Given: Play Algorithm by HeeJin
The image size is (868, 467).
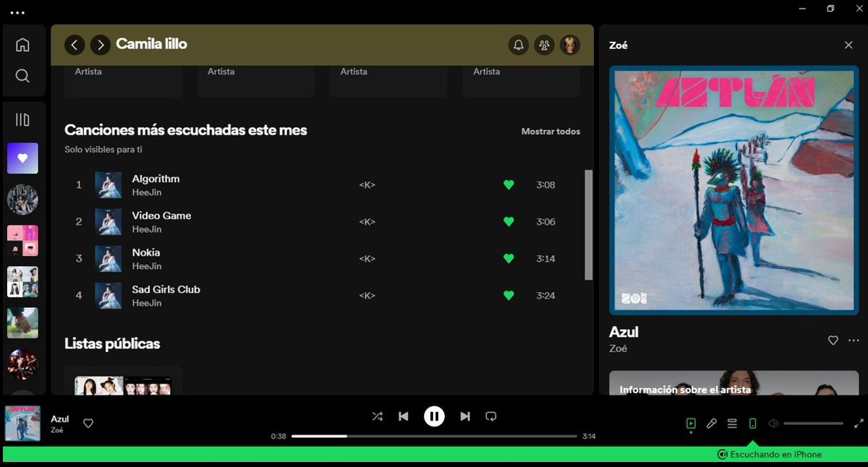Looking at the screenshot, I should click(x=156, y=179).
